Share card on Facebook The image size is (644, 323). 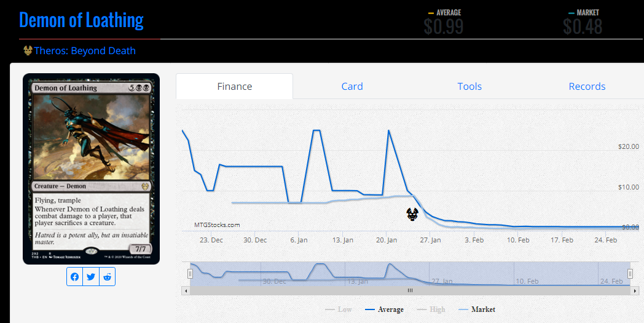75,276
